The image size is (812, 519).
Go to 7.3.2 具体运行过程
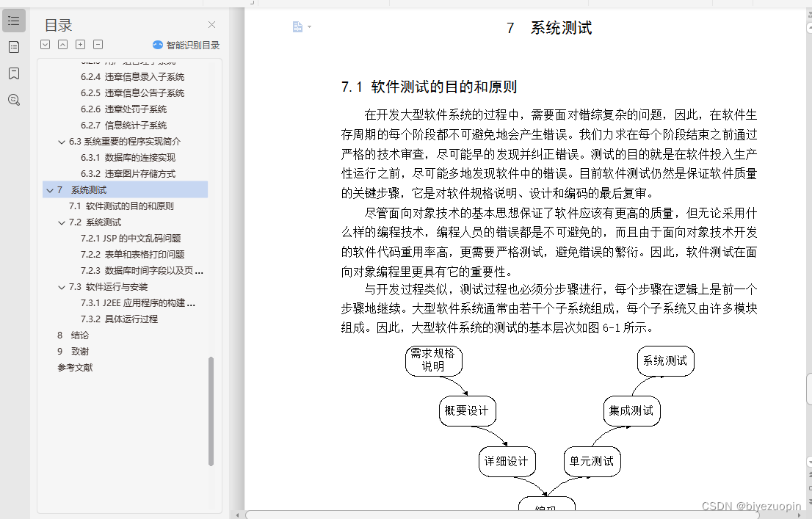point(119,319)
